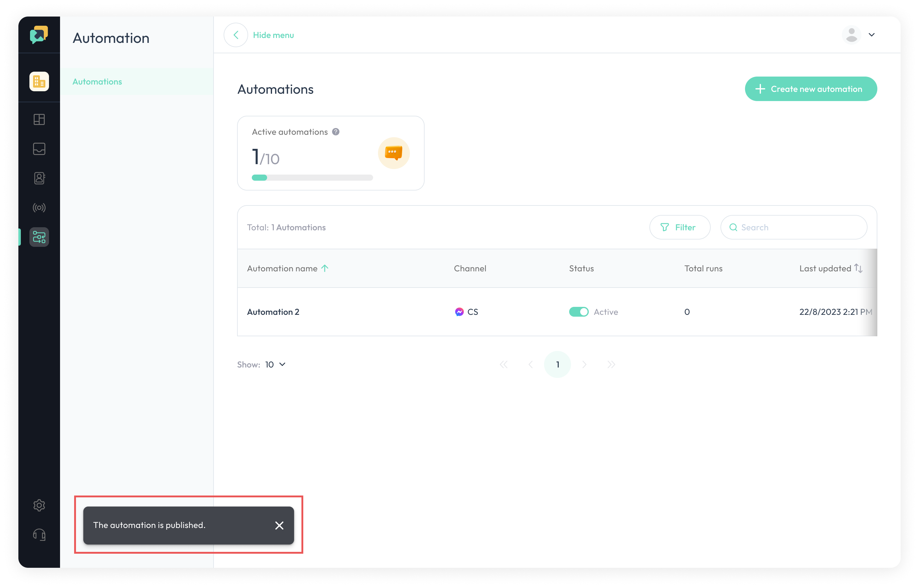The height and width of the screenshot is (588, 919).
Task: Open the Inbox icon in sidebar
Action: pyautogui.click(x=39, y=149)
